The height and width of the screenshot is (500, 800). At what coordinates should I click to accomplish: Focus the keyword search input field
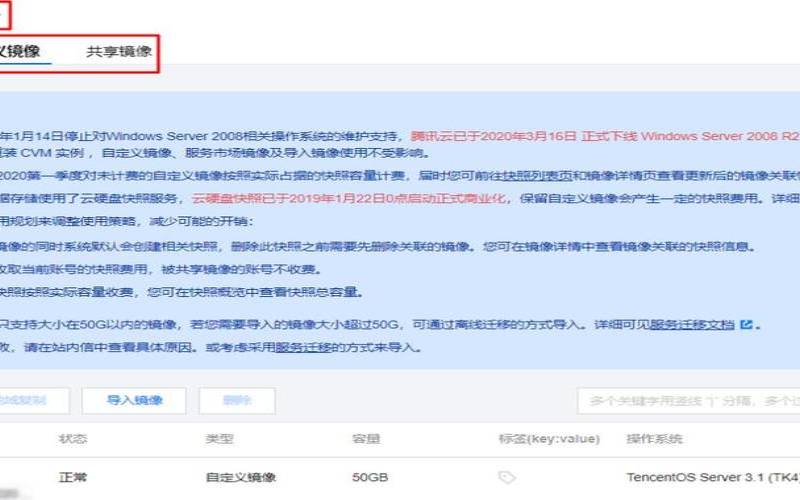click(689, 401)
